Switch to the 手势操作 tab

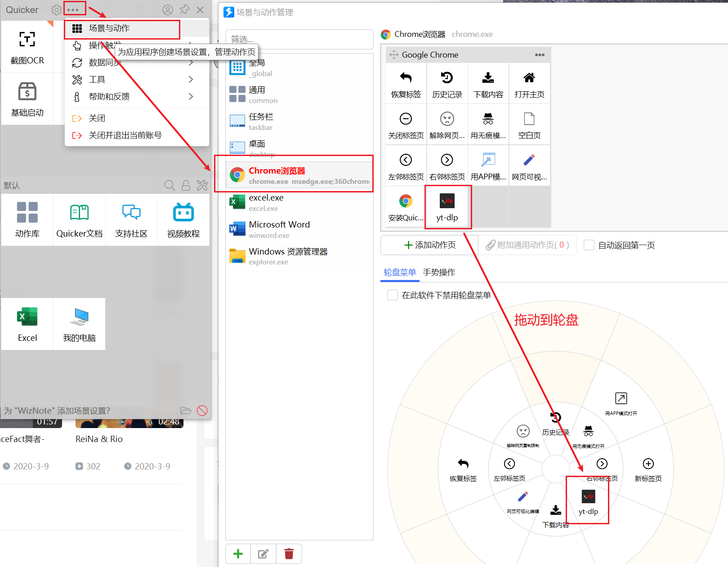coord(439,272)
